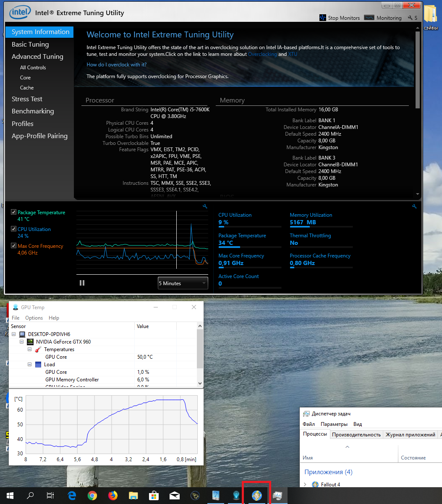
Task: Open the Overclocking hyperlink
Action: tap(262, 54)
